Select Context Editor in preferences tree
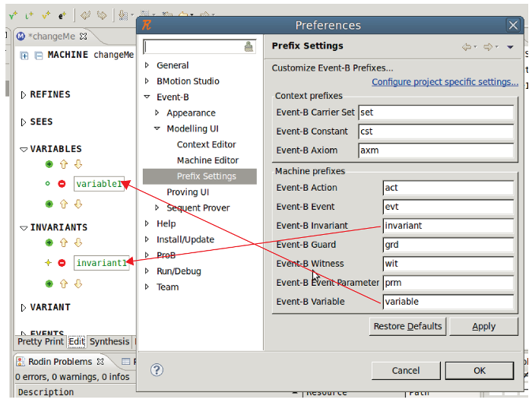Screen dimensions: 532x399 click(x=206, y=144)
